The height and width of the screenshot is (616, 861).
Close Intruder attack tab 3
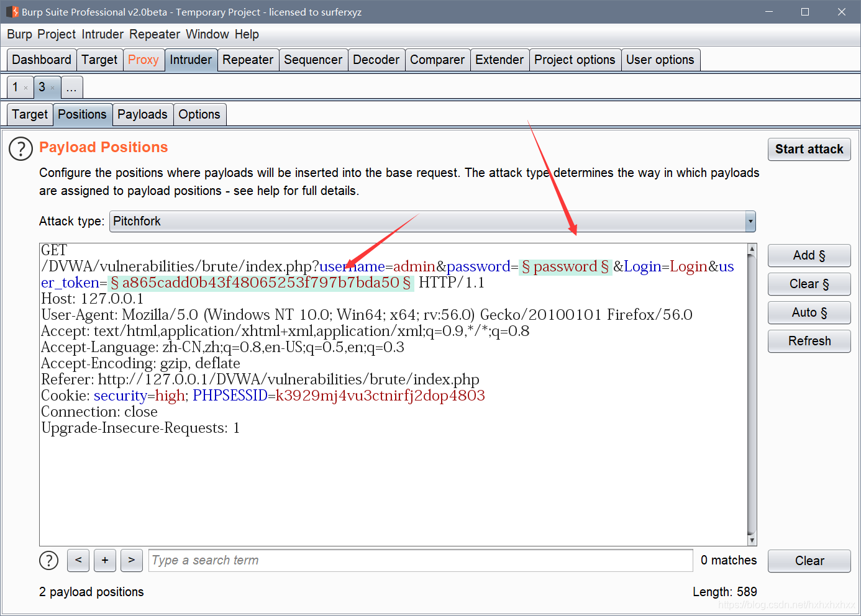click(x=52, y=88)
